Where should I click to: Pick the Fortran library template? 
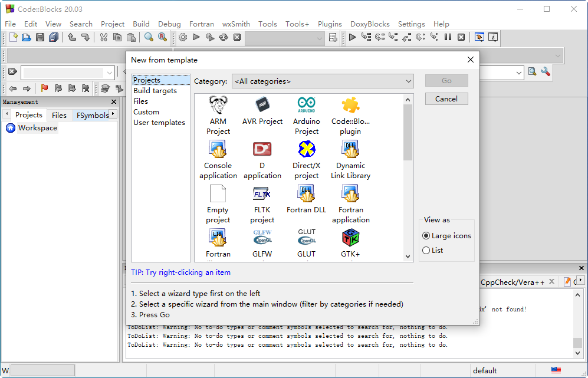tap(218, 243)
